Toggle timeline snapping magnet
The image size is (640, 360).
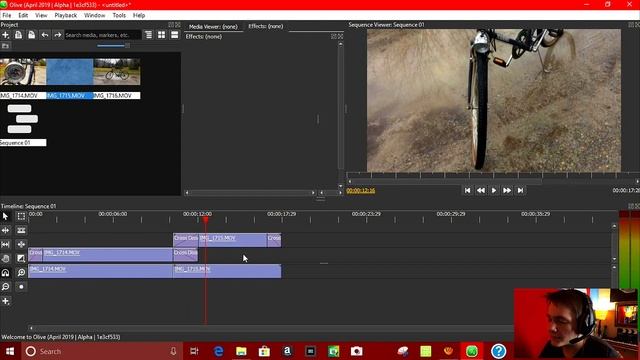(x=5, y=273)
